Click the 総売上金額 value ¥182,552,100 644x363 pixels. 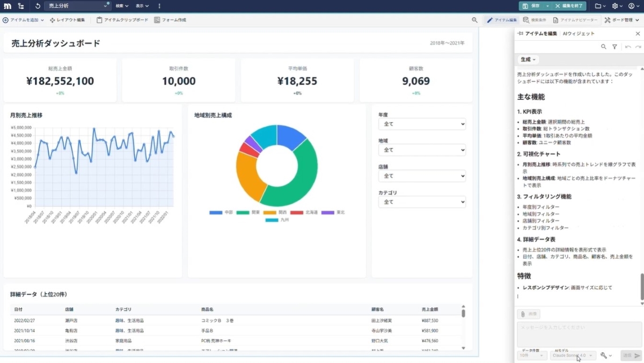point(60,81)
